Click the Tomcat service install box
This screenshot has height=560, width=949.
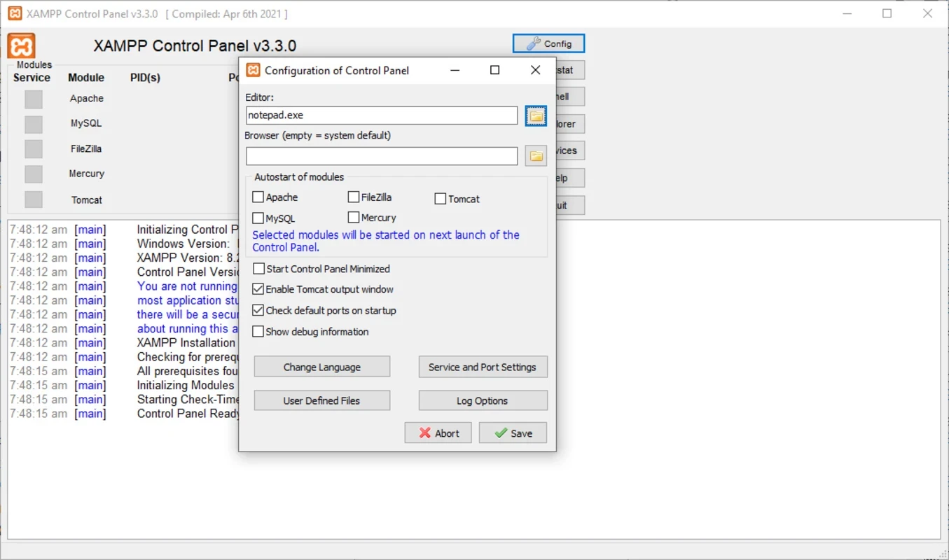[x=34, y=199]
